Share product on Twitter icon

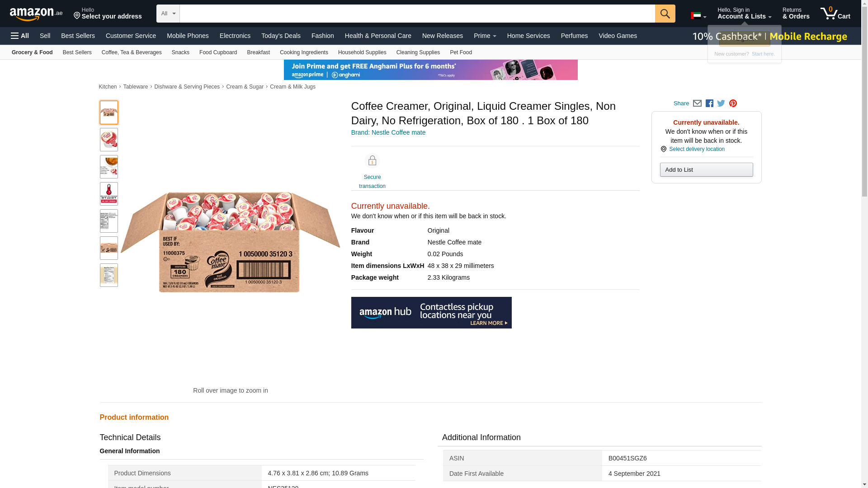click(721, 103)
